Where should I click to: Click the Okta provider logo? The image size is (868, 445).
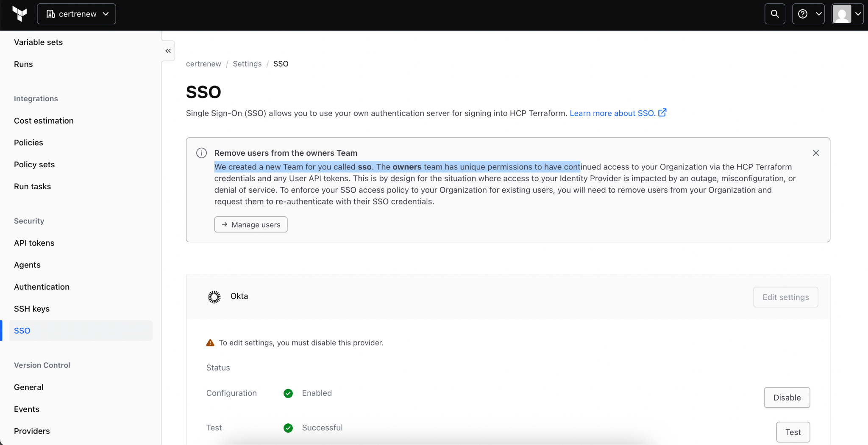(214, 297)
